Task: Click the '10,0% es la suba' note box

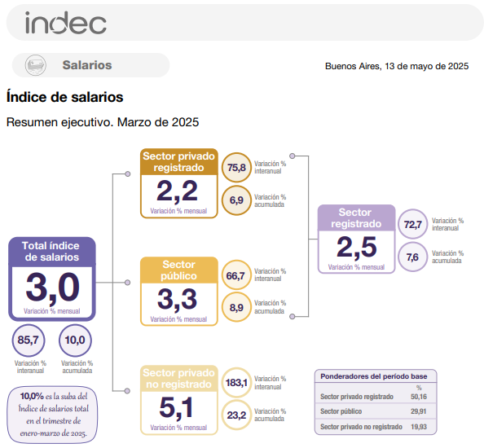Action: [x=52, y=415]
